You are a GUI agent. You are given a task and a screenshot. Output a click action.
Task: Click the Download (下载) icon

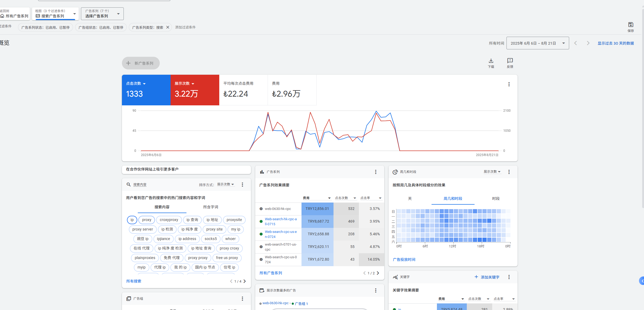click(x=491, y=61)
